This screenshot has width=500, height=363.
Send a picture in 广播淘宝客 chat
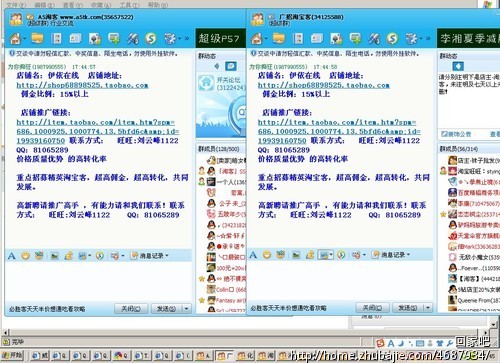[296, 255]
